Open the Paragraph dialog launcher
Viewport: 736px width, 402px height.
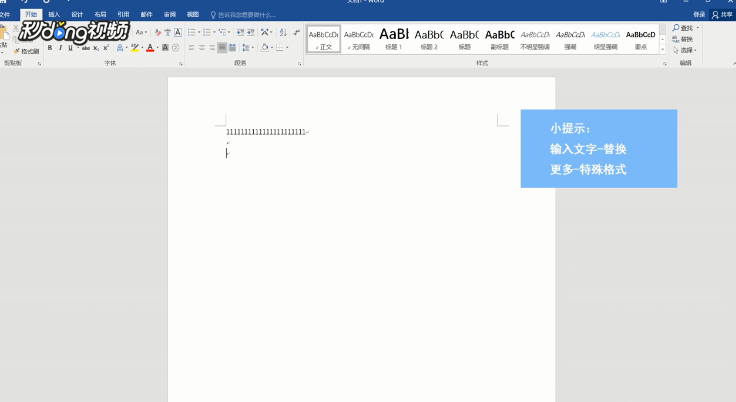pos(299,63)
